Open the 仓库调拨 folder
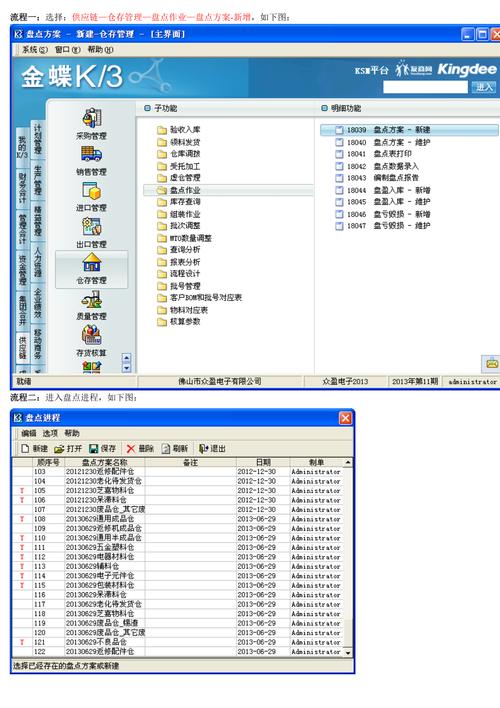The image size is (500, 708). [179, 154]
